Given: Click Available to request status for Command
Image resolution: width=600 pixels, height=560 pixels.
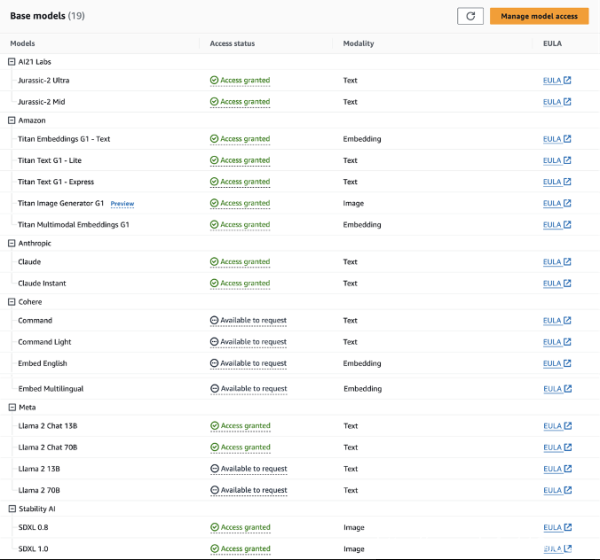Looking at the screenshot, I should click(x=248, y=321).
